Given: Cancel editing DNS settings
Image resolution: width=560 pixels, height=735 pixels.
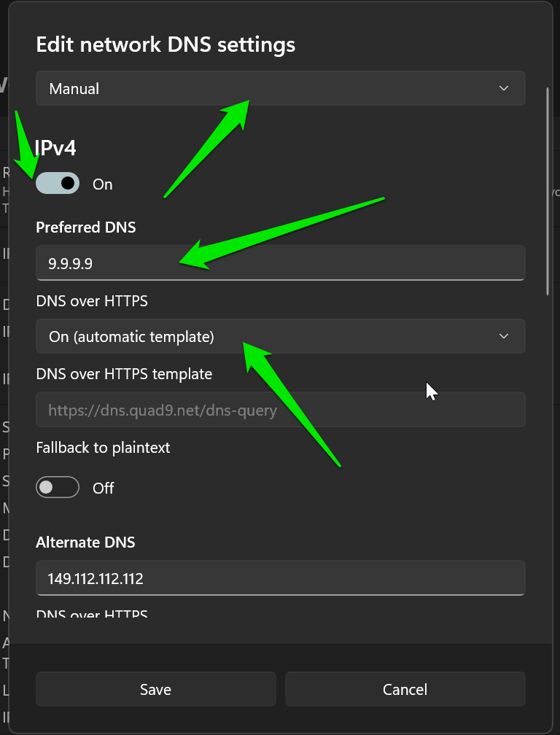Looking at the screenshot, I should [x=405, y=689].
